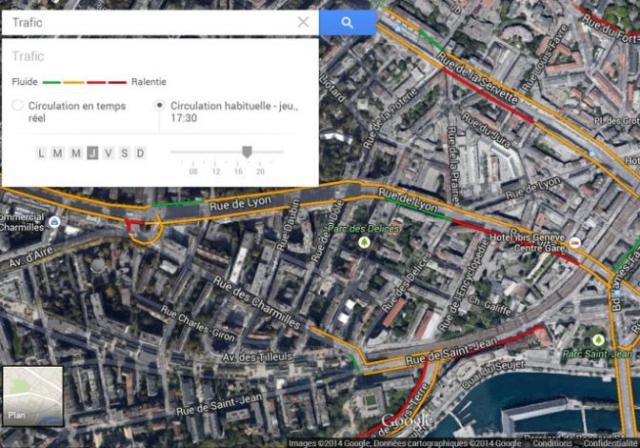Click the 08 hour tick on time slider
The width and height of the screenshot is (640, 448).
(x=193, y=171)
